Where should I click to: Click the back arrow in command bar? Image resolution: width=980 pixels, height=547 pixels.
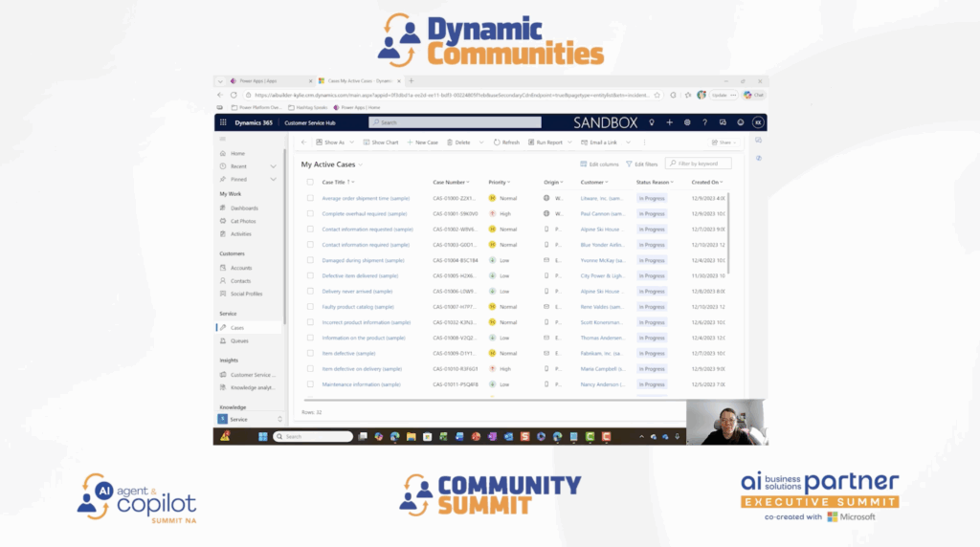pyautogui.click(x=303, y=142)
